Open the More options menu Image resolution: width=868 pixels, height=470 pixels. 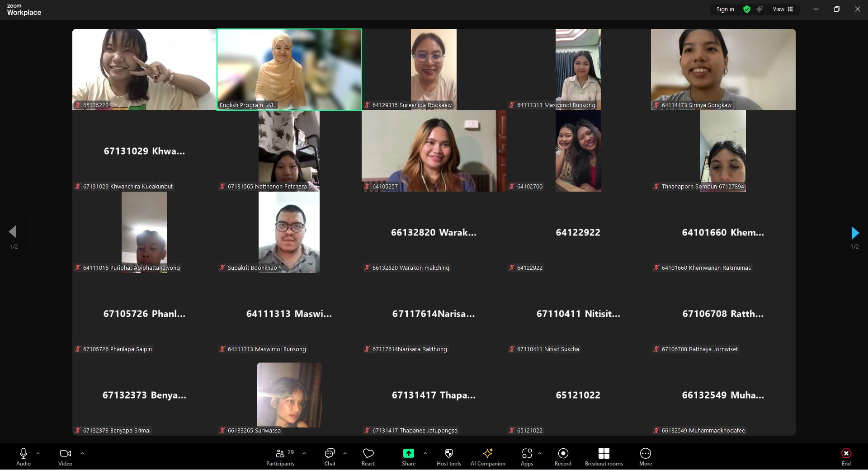point(645,457)
